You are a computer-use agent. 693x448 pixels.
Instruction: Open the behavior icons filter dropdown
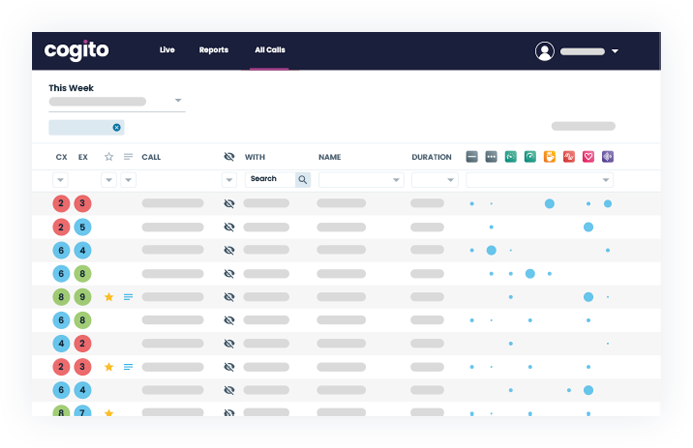(540, 180)
